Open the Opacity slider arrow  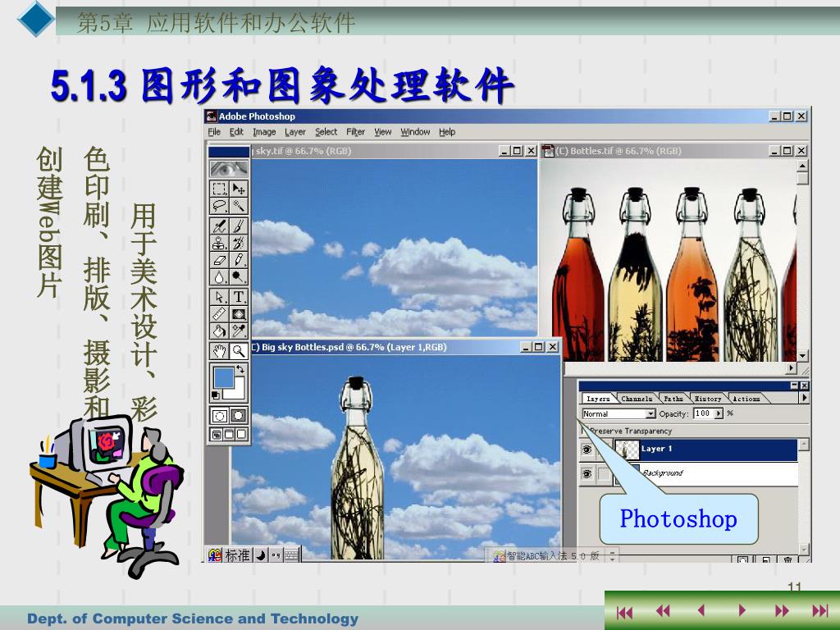pos(719,413)
